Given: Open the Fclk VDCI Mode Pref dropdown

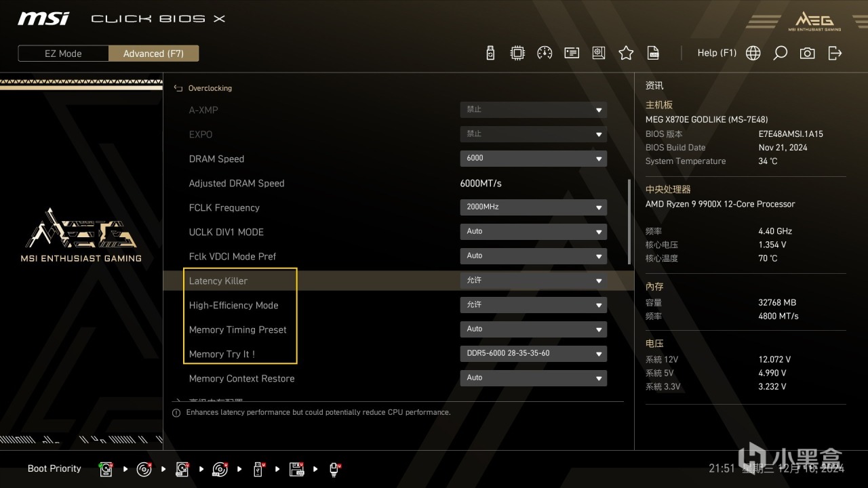Looking at the screenshot, I should (x=533, y=256).
